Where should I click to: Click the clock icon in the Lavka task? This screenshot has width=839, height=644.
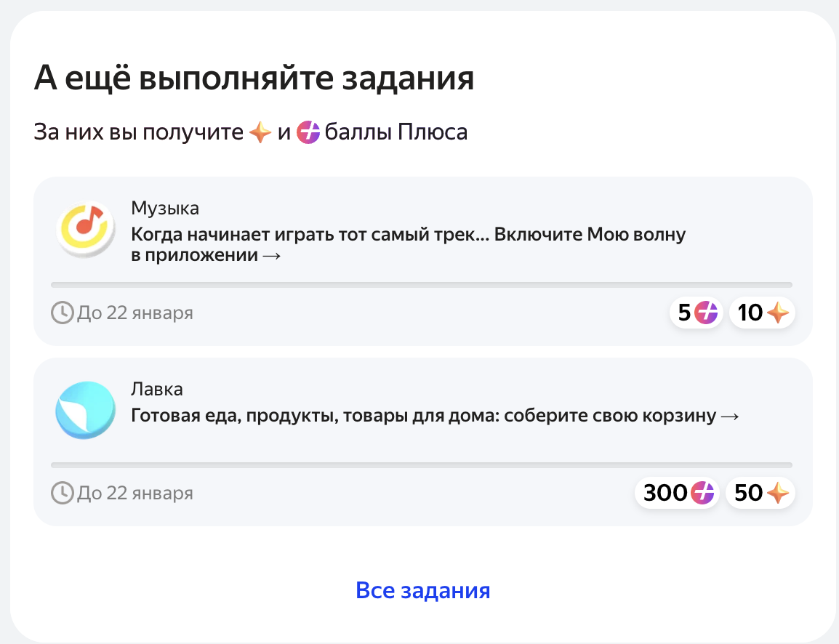click(62, 493)
